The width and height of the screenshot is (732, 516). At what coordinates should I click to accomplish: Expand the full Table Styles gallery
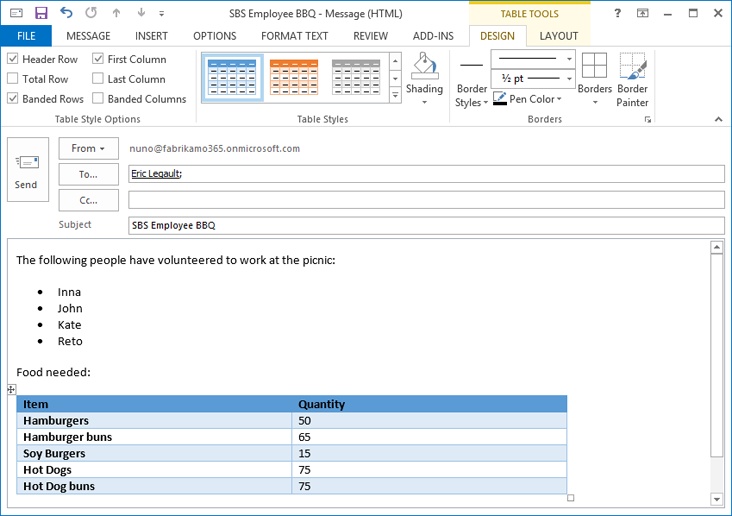395,95
